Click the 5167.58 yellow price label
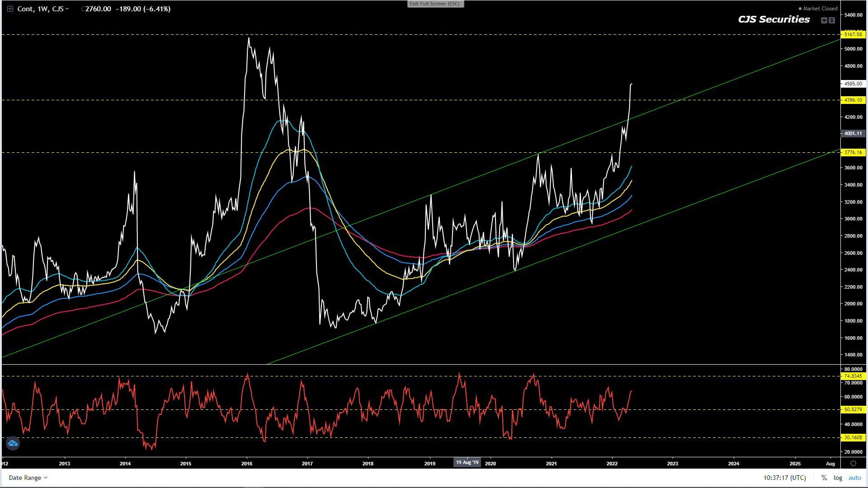Screen dimensions: 868x488 coord(853,34)
